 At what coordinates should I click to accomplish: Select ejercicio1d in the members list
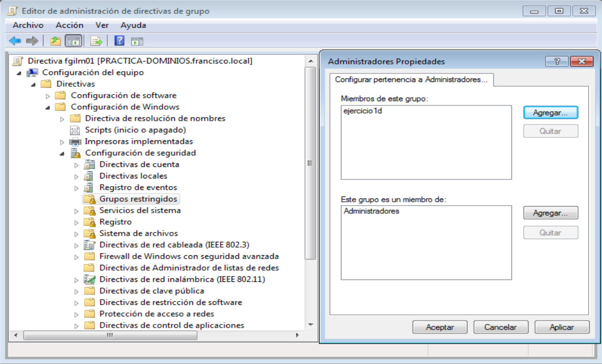(x=362, y=112)
